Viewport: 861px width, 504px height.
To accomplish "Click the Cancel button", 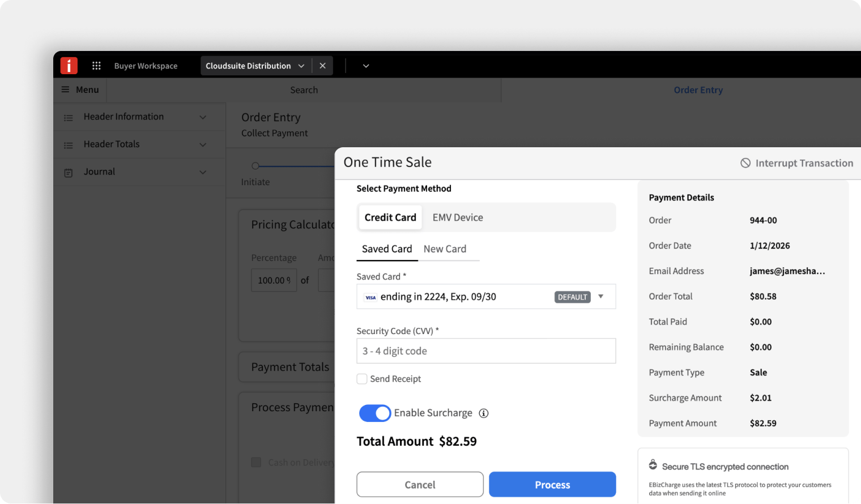I will click(420, 485).
